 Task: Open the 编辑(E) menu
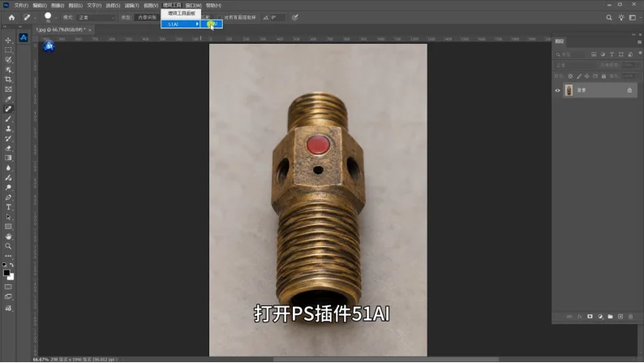(40, 6)
